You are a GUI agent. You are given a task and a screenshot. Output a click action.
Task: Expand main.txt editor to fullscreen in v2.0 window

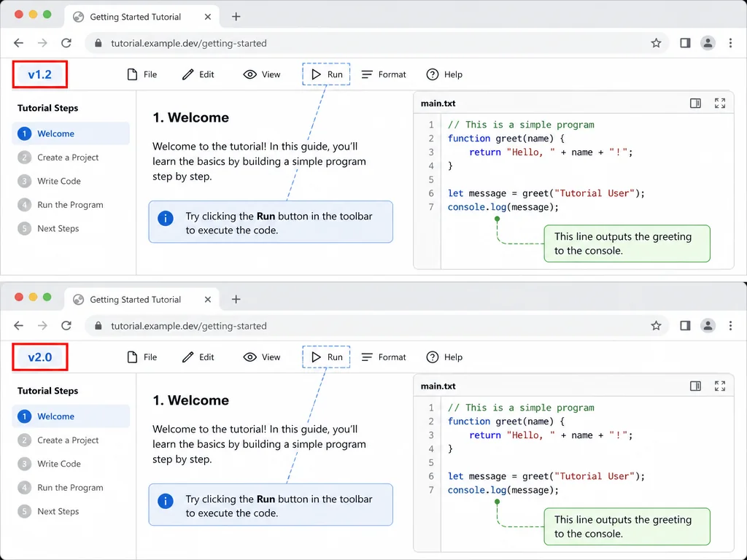(x=720, y=386)
